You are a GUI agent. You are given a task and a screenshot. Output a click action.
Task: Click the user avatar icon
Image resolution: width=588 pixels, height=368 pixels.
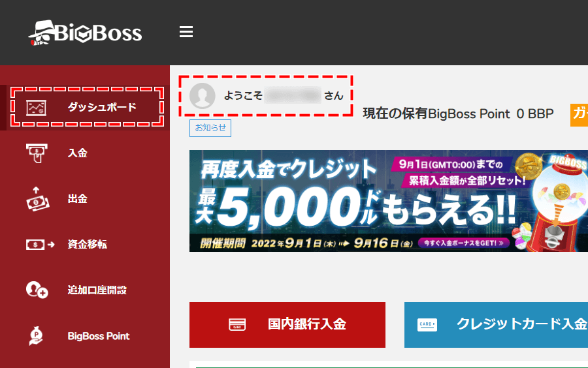203,96
